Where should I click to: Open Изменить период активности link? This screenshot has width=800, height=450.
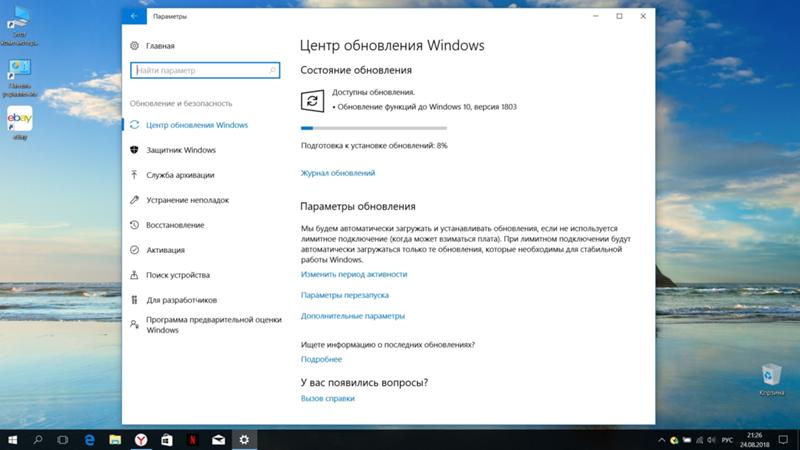tap(354, 274)
